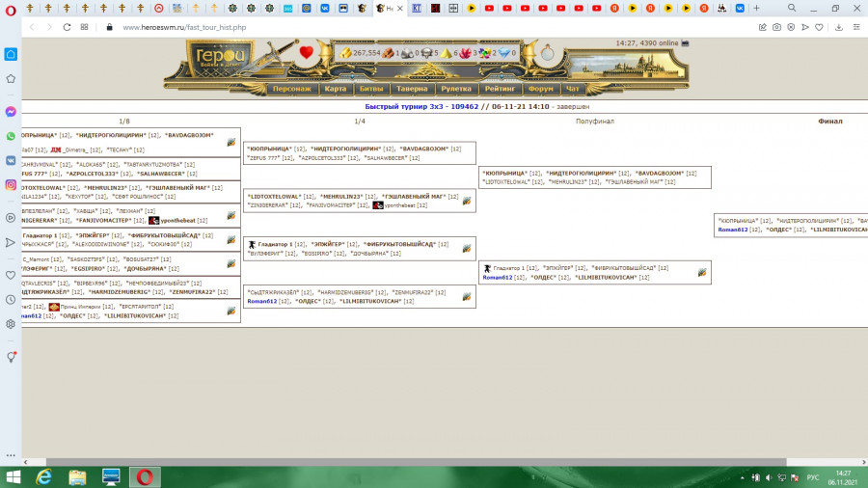
Task: Go to the Таверна section
Action: [412, 89]
